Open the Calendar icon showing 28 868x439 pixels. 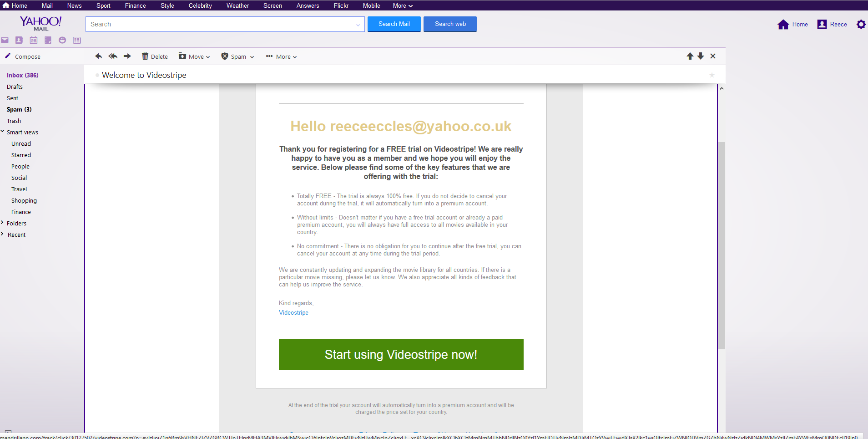(x=34, y=40)
